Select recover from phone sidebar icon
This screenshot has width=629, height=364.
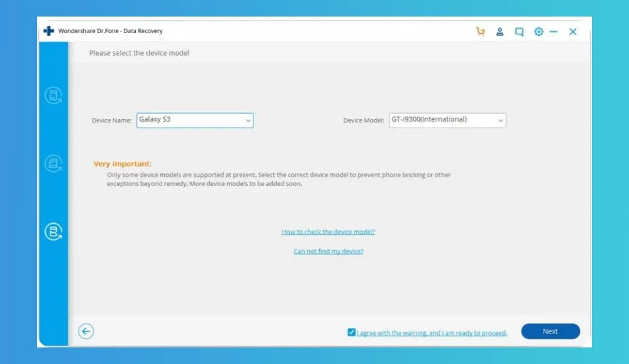(54, 95)
